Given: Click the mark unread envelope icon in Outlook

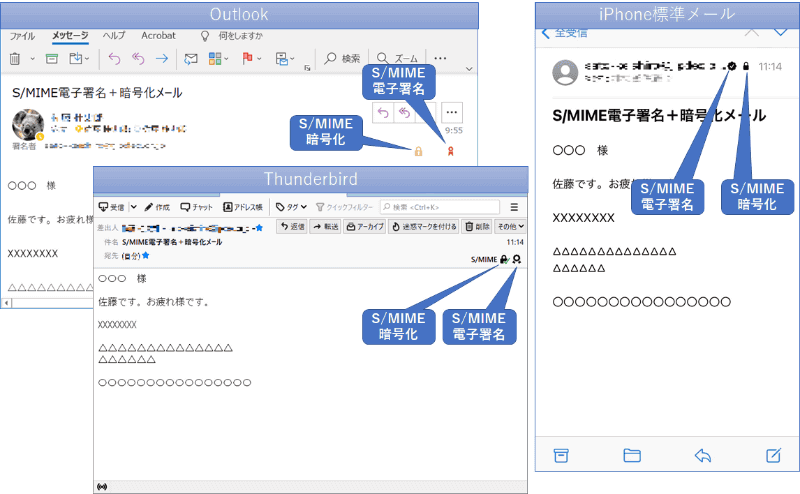Looking at the screenshot, I should click(x=191, y=59).
